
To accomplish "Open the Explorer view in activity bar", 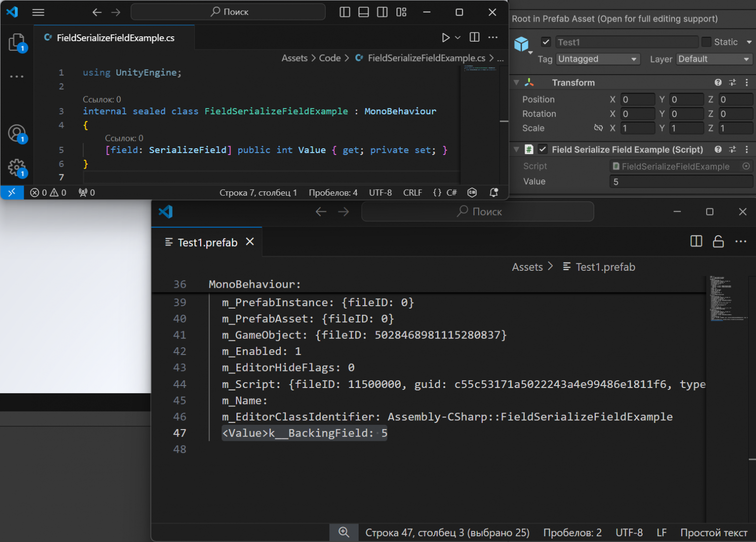I will [x=16, y=43].
